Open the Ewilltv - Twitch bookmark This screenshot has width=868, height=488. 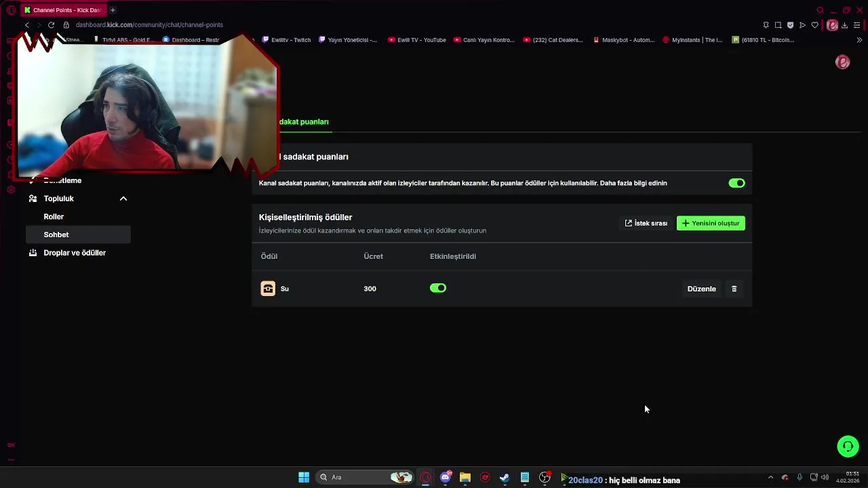(286, 40)
